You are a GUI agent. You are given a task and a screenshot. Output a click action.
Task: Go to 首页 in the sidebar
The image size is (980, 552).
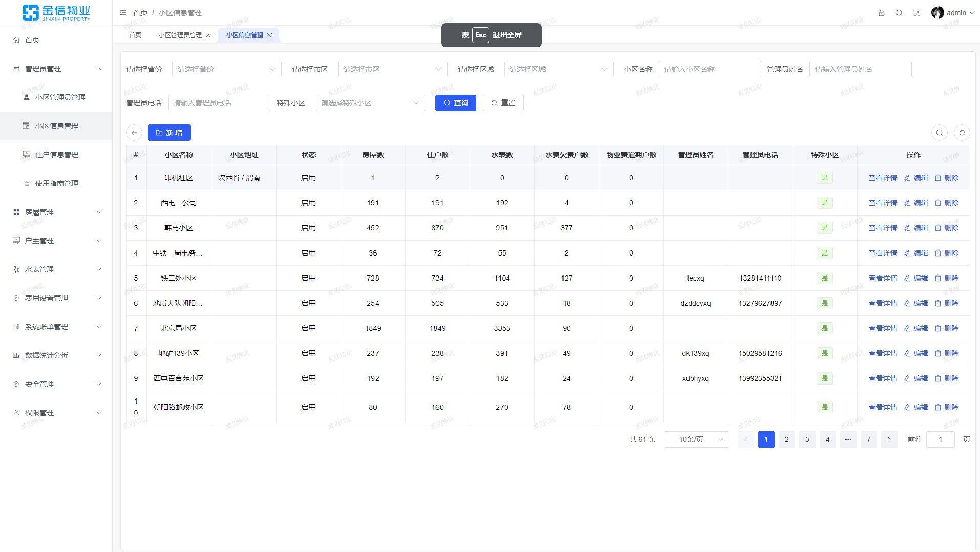(56, 40)
